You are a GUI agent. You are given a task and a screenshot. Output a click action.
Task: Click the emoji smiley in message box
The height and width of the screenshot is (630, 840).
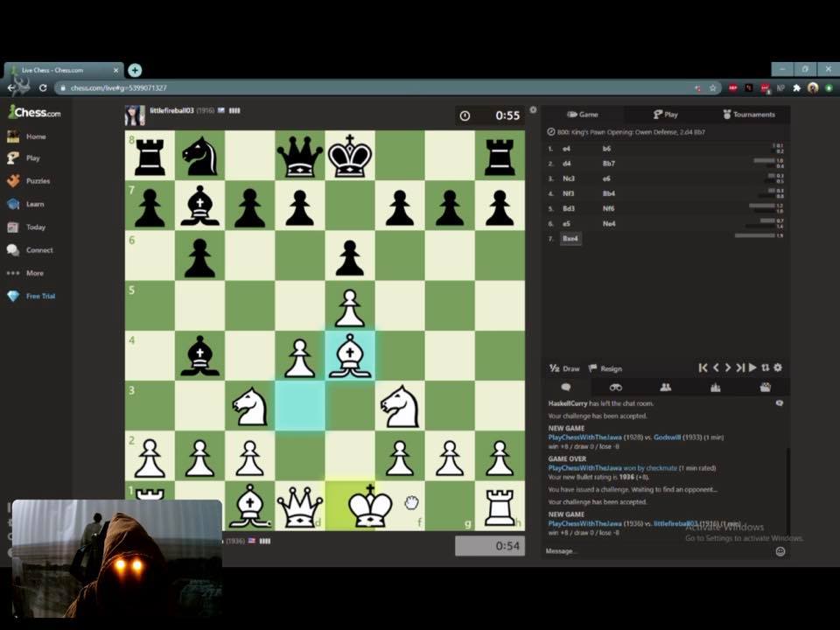coord(780,551)
